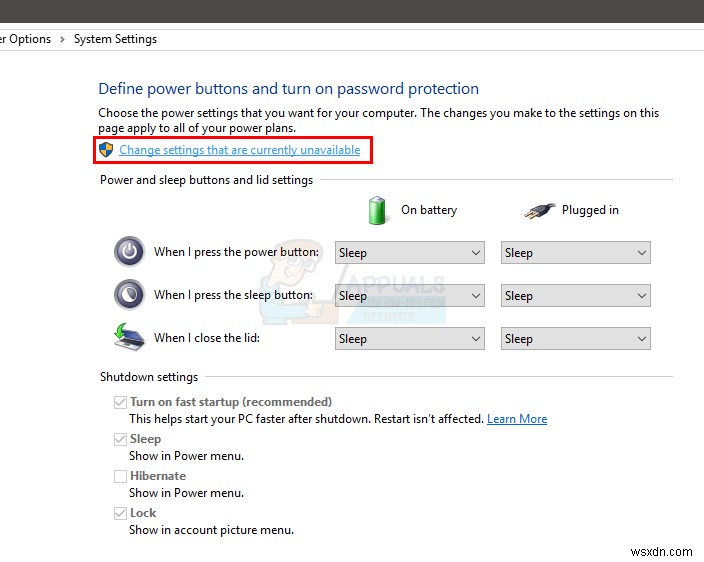Toggle the Lock checkbox
Screen dimensions: 704x562
point(120,513)
